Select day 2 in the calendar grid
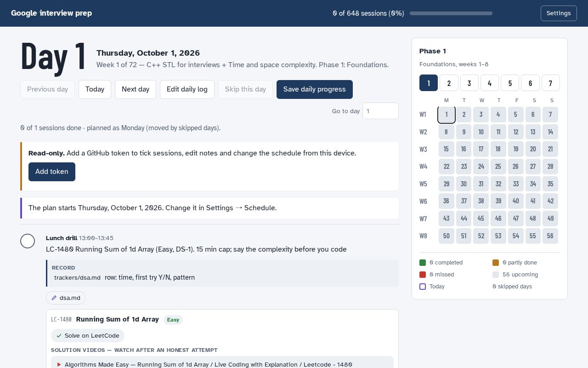Image resolution: width=588 pixels, height=368 pixels. click(464, 115)
